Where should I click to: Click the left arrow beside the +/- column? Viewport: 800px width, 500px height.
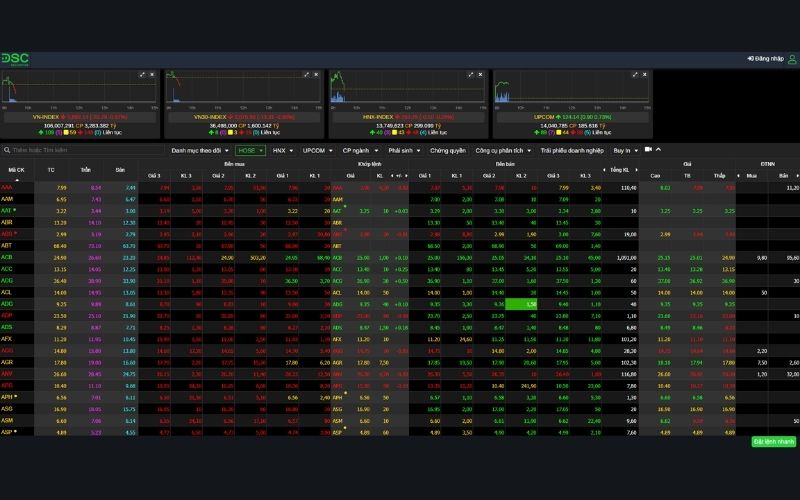coord(392,176)
